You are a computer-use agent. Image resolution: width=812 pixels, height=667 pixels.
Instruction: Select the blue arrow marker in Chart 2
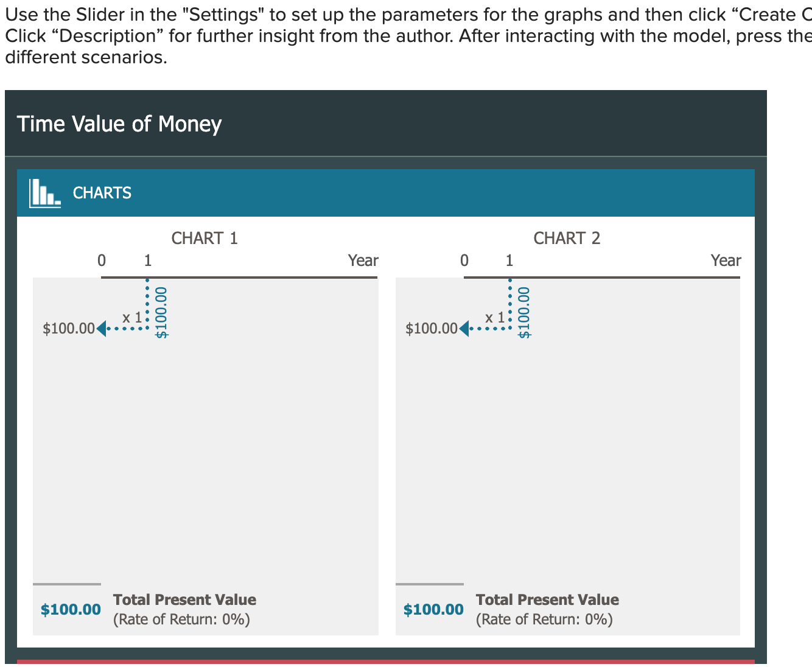tap(464, 328)
